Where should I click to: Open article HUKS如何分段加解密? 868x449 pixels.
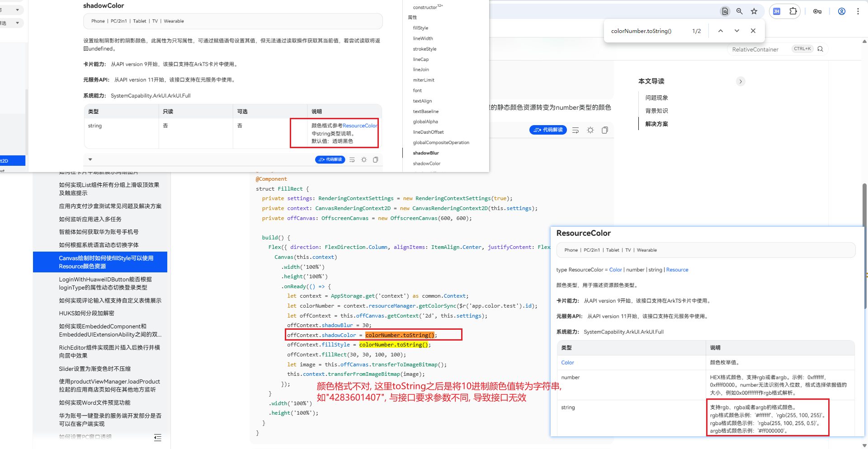(x=86, y=313)
